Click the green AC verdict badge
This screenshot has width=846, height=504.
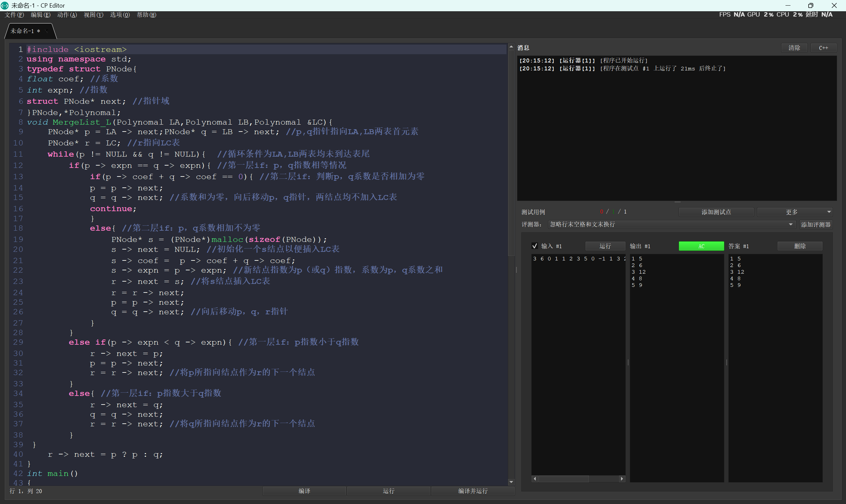pos(701,246)
